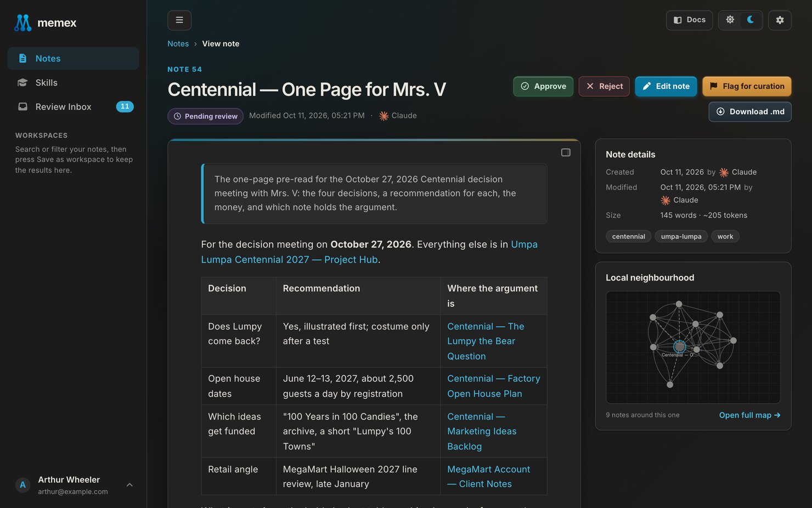Click highlighted current note node in neighbourhood map

point(679,347)
